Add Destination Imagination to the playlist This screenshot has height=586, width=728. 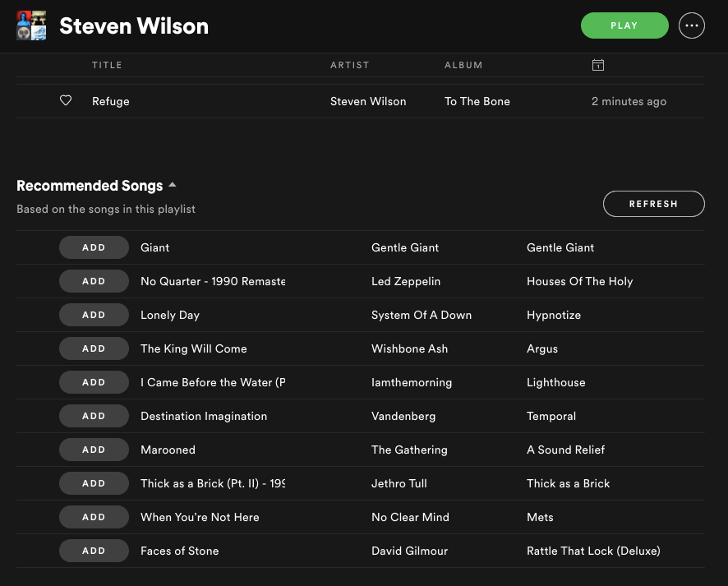click(94, 416)
